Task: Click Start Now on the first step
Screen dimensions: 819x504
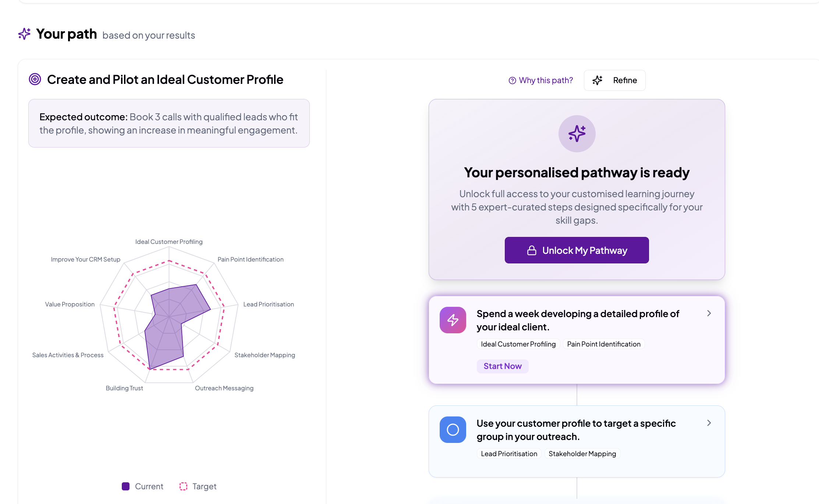Action: point(503,366)
